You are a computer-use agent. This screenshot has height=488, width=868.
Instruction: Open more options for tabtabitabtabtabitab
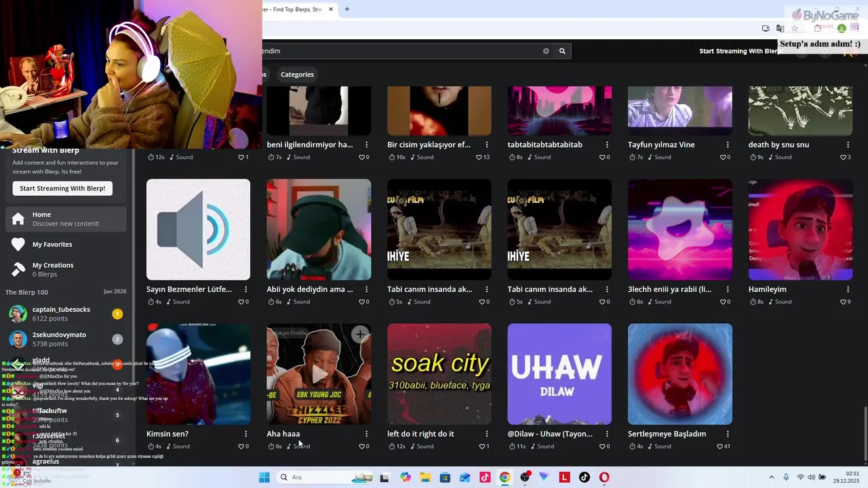tap(608, 145)
